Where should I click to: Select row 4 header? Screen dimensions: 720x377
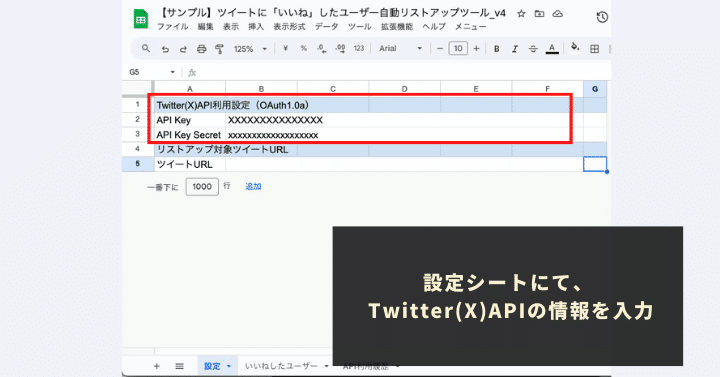pos(137,149)
